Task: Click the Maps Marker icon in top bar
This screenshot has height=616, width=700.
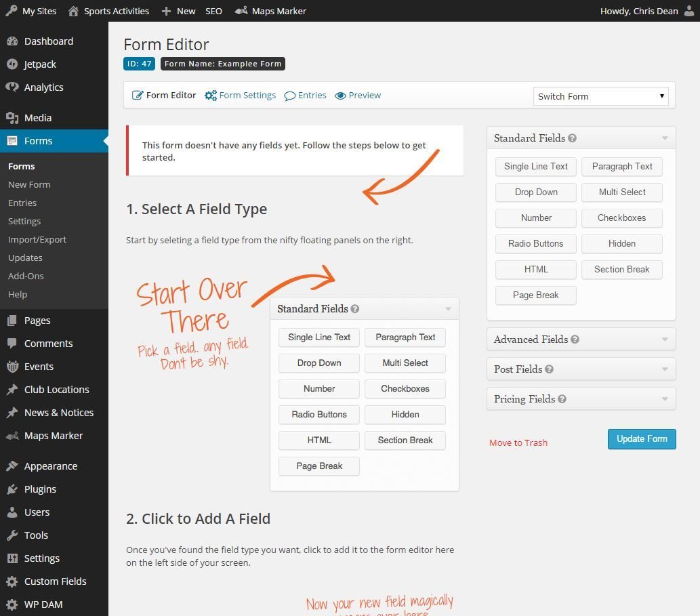Action: tap(241, 11)
